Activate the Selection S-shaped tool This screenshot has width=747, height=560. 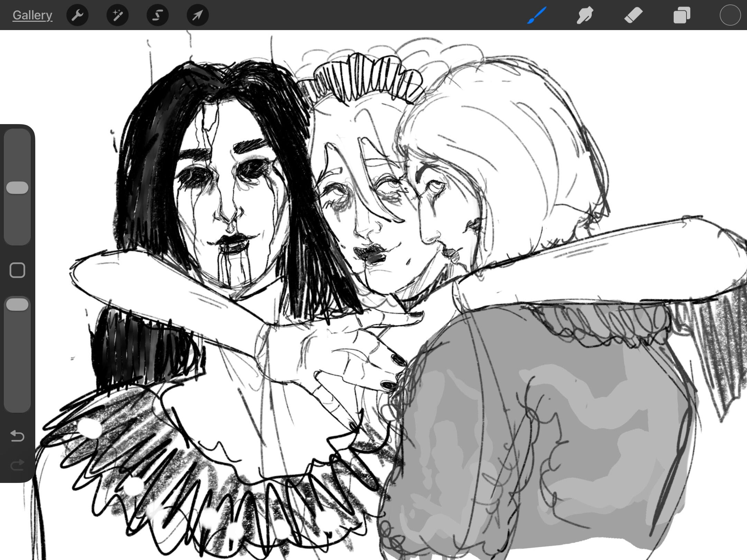[x=158, y=15]
